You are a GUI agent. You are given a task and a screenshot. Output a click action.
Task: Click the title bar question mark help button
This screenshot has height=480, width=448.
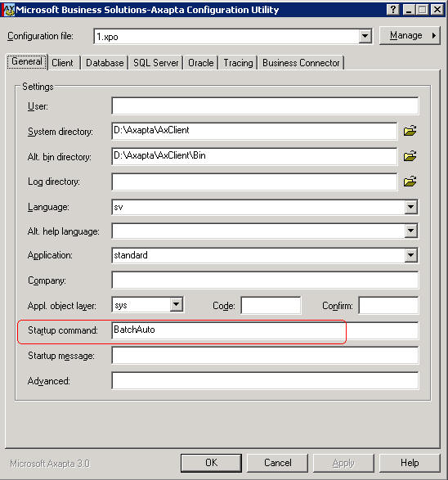pos(393,10)
